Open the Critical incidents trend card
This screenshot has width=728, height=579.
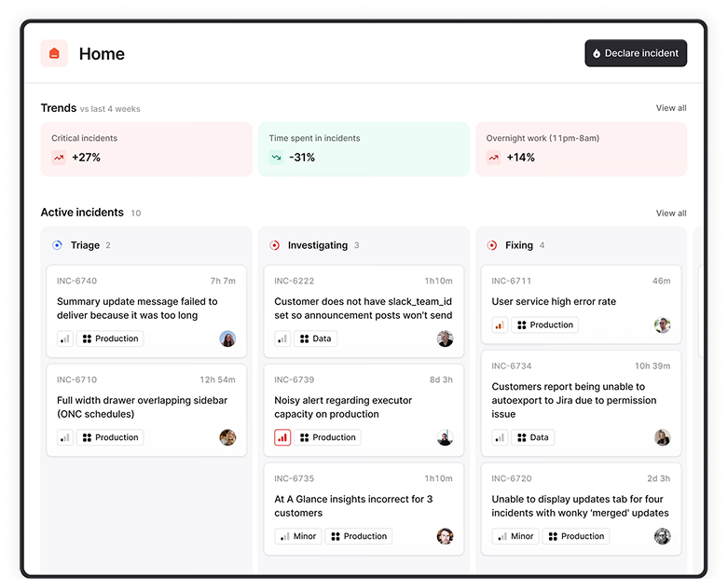(x=146, y=149)
